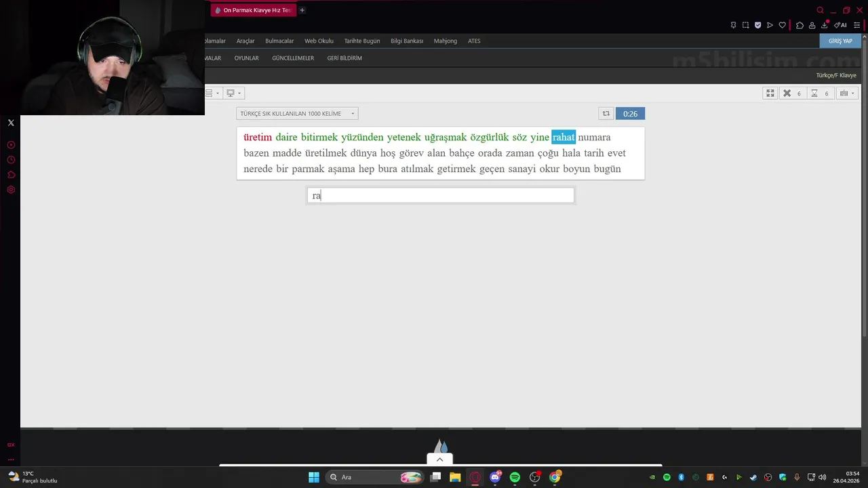Open the weather widget 13°C Parçalı bulutlu
Image resolution: width=868 pixels, height=488 pixels.
tap(33, 477)
